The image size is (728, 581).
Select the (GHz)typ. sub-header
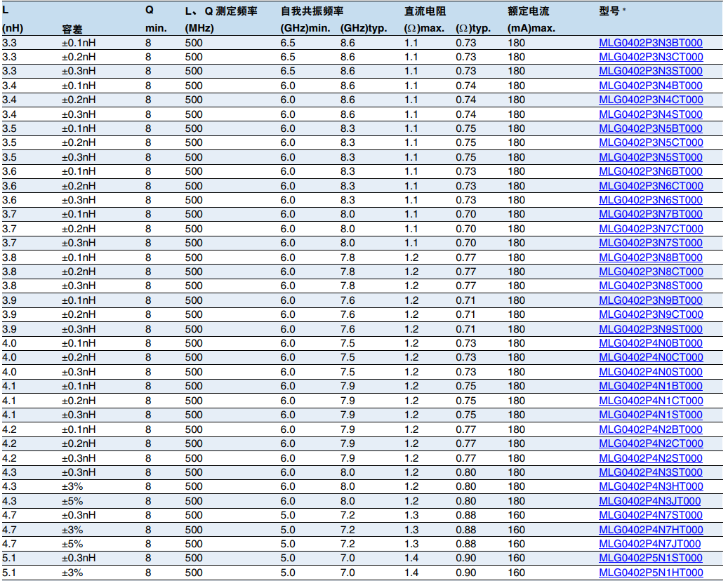(x=364, y=28)
